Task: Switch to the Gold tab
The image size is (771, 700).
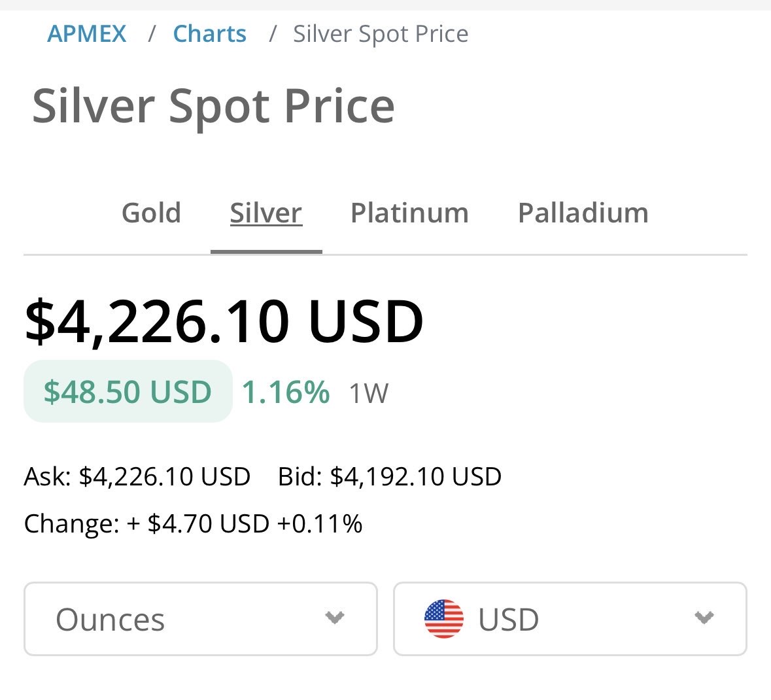Action: coord(151,213)
